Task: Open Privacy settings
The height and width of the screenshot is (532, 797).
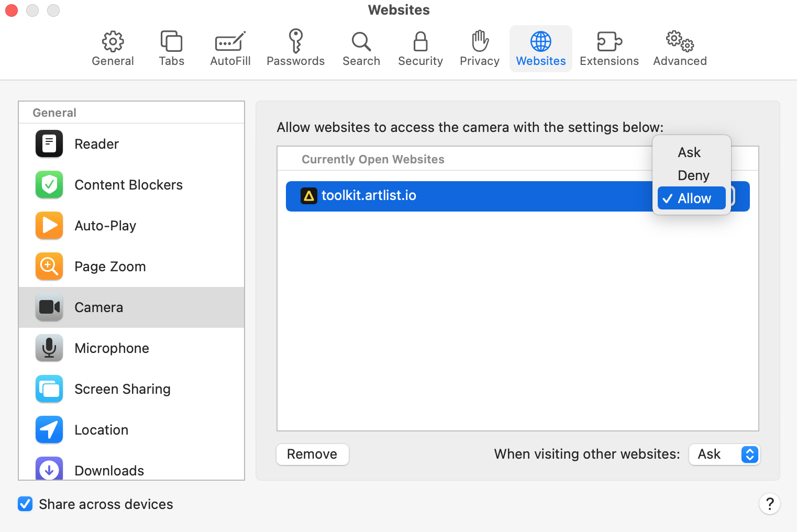Action: tap(479, 48)
